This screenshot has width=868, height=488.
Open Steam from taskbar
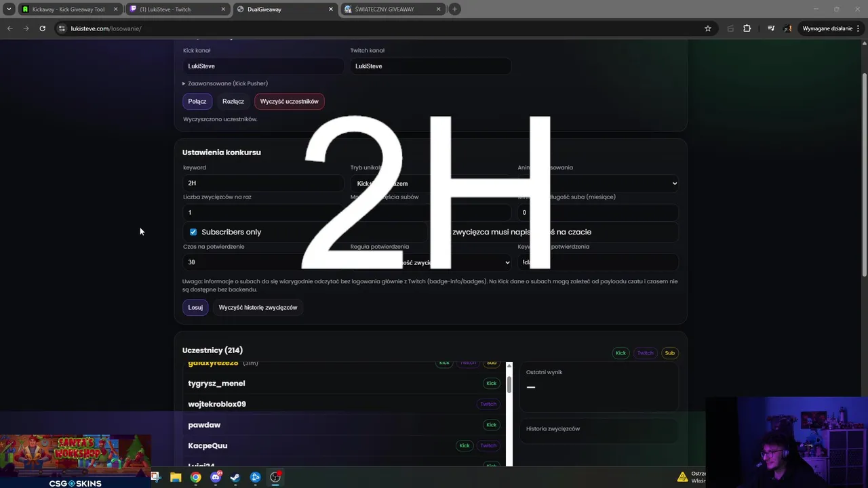[x=235, y=477]
